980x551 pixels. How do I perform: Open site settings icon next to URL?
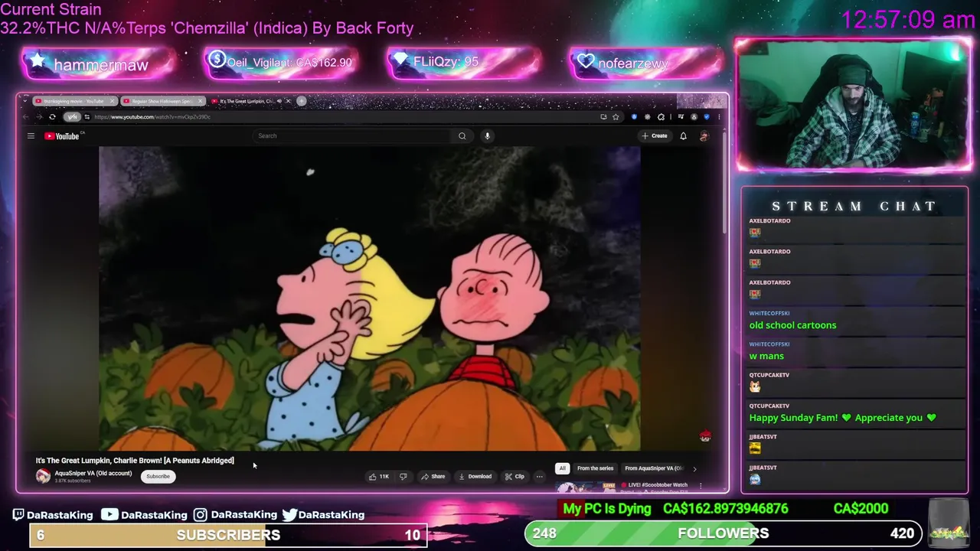pos(87,117)
